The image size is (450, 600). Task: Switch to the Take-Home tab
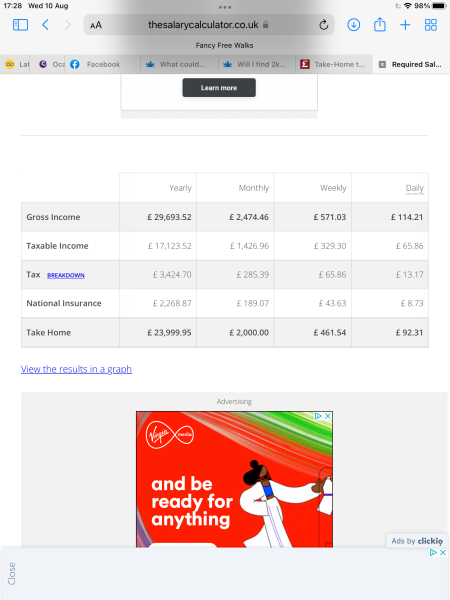coord(334,64)
